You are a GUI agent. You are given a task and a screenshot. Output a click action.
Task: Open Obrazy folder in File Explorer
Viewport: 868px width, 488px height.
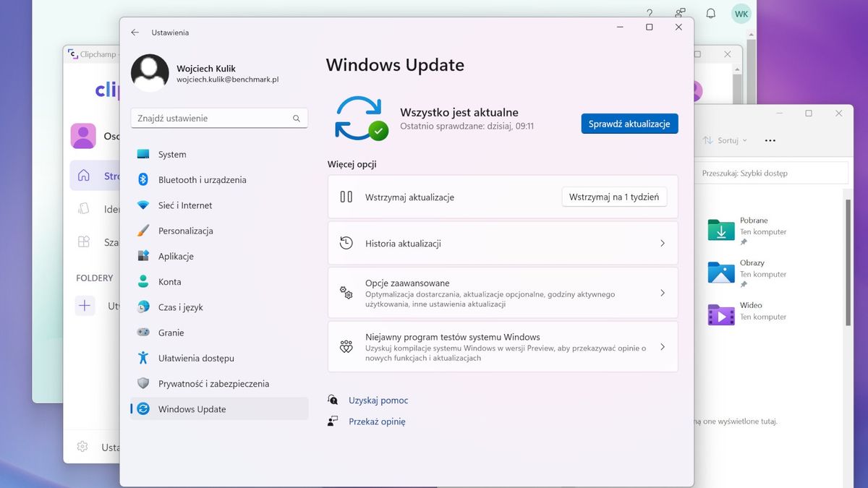point(747,273)
